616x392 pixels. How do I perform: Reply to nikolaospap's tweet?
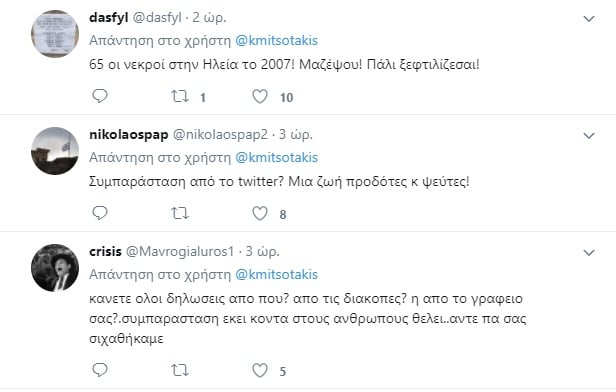pyautogui.click(x=100, y=213)
